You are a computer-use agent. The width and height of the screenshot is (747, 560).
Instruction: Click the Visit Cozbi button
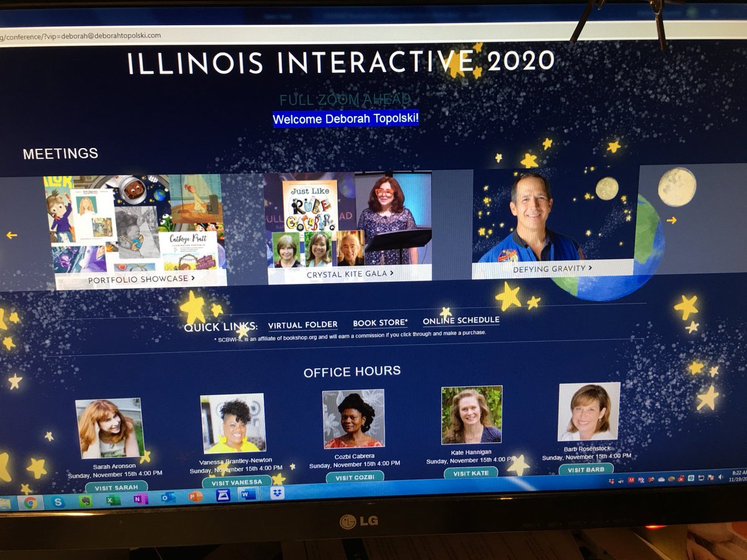click(x=355, y=478)
